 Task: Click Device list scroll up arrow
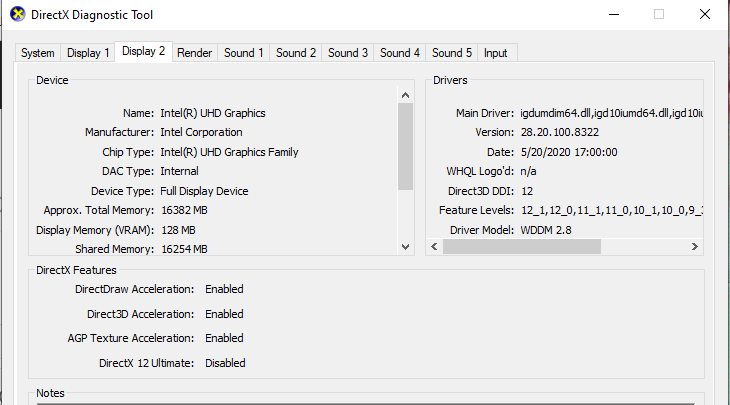point(406,95)
